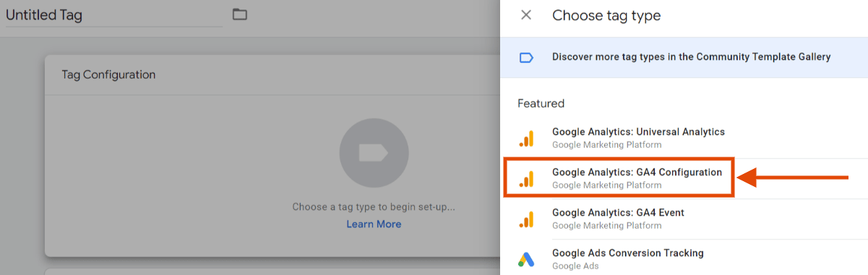Edit the Untitled Tag name field
The width and height of the screenshot is (868, 275).
[114, 15]
